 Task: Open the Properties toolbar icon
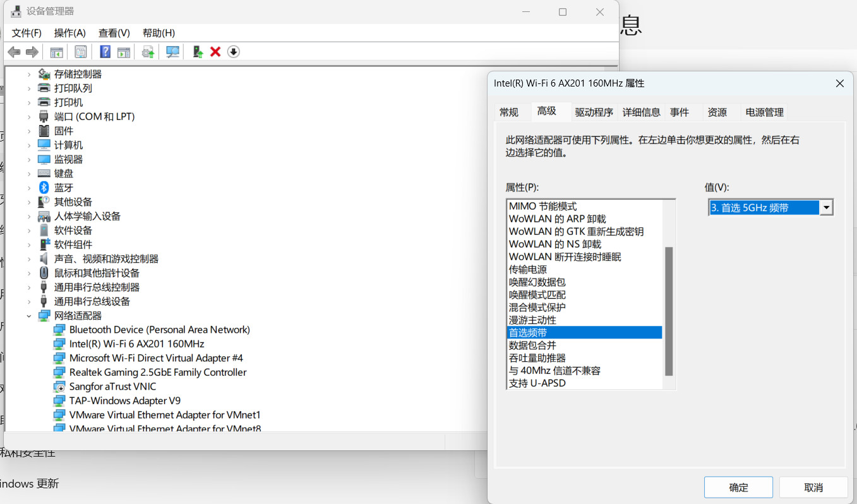pos(81,52)
